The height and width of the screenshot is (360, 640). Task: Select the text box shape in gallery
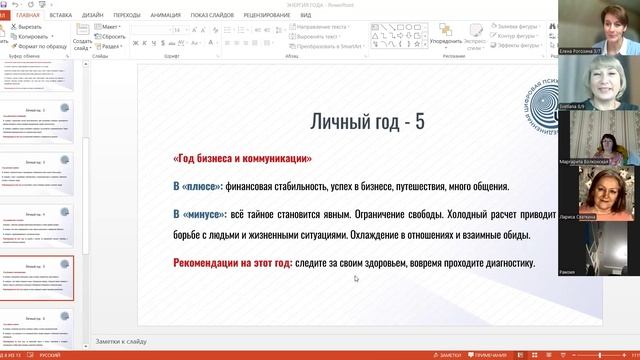pyautogui.click(x=375, y=27)
